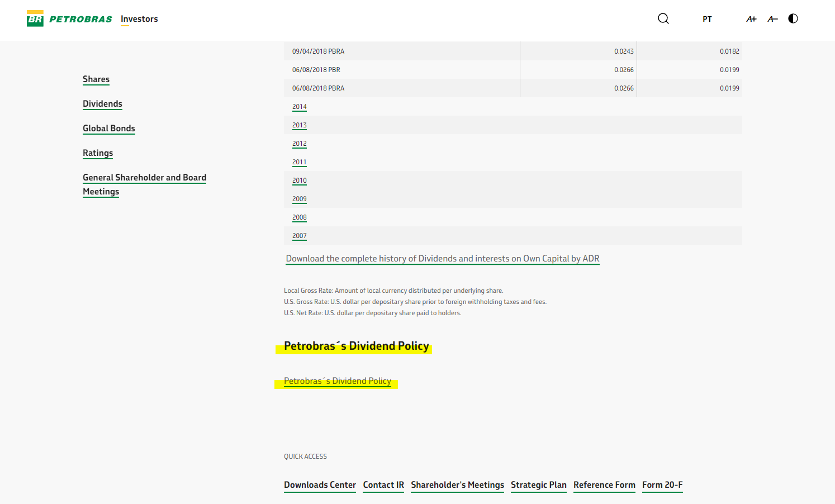Open Shares in the sidebar
Viewport: 835px width, 504px height.
click(96, 79)
